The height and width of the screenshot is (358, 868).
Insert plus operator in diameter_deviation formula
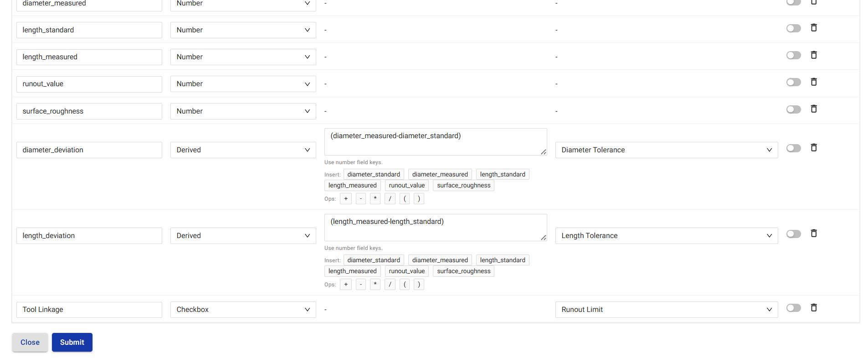(x=346, y=199)
